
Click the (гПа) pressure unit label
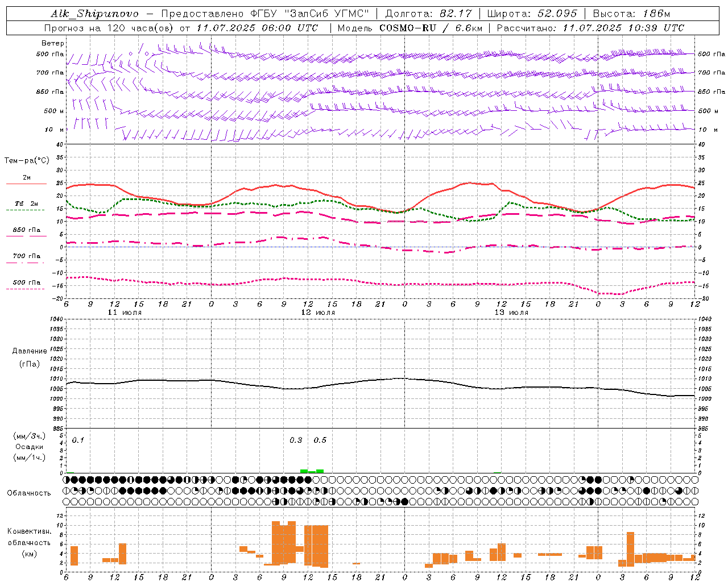[x=30, y=364]
